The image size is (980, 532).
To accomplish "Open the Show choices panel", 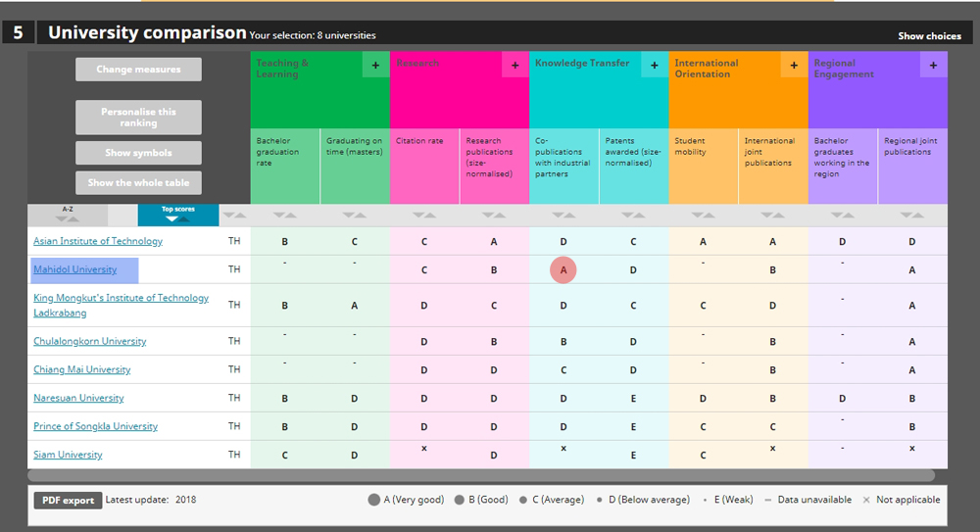I will tap(929, 36).
